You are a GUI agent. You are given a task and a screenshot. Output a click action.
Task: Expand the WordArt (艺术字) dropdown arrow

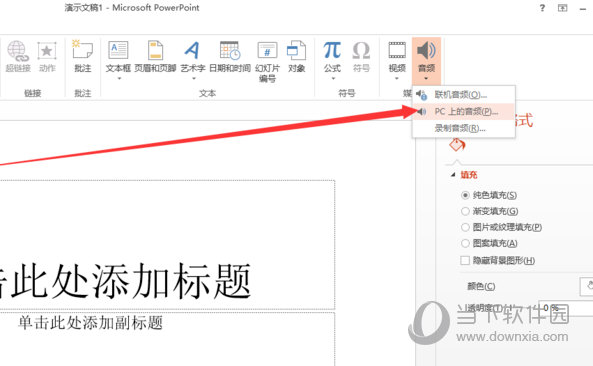pos(194,79)
